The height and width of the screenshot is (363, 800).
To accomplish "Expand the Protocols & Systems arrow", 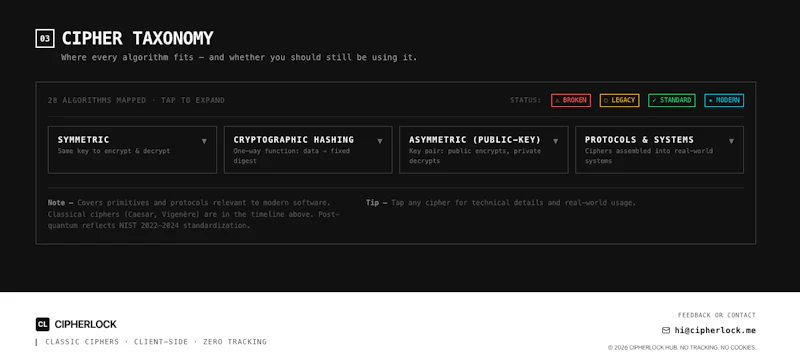I will 731,141.
